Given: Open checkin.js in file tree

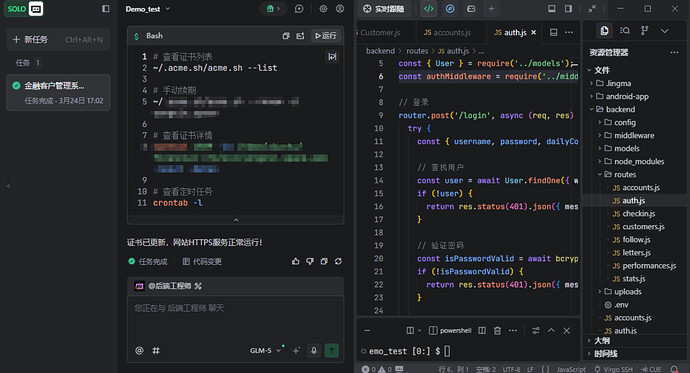Looking at the screenshot, I should 636,213.
